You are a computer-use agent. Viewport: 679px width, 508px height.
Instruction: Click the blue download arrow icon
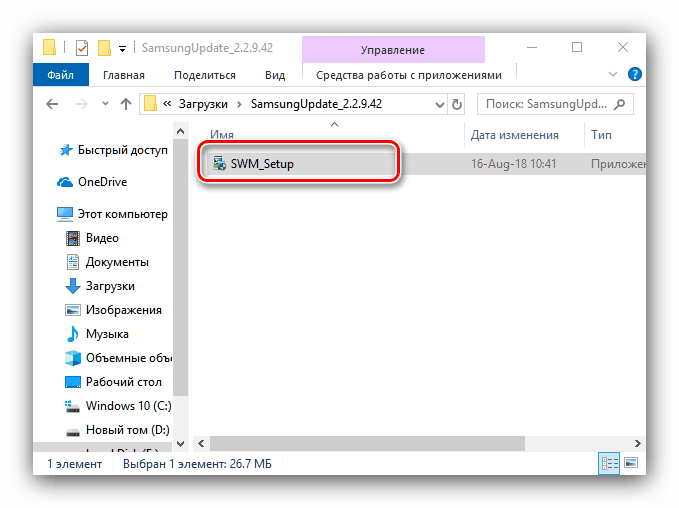(73, 286)
